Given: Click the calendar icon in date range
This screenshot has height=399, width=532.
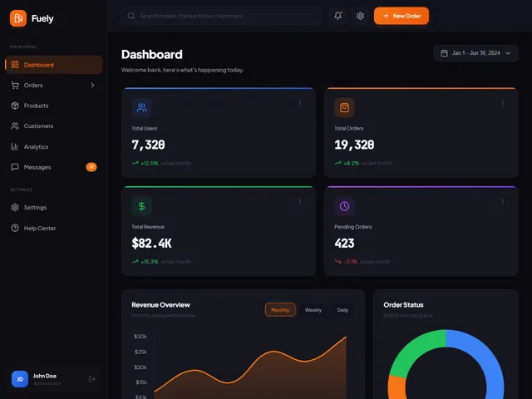Looking at the screenshot, I should (444, 53).
